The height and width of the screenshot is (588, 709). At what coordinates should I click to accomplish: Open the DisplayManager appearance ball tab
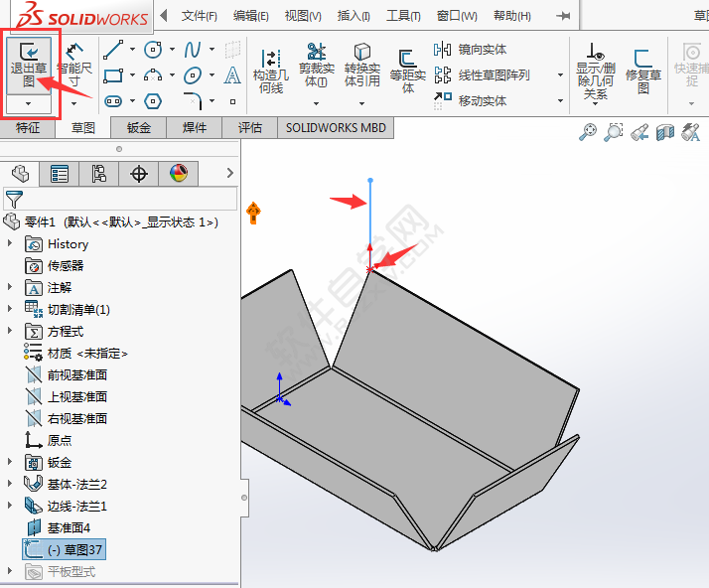[178, 174]
